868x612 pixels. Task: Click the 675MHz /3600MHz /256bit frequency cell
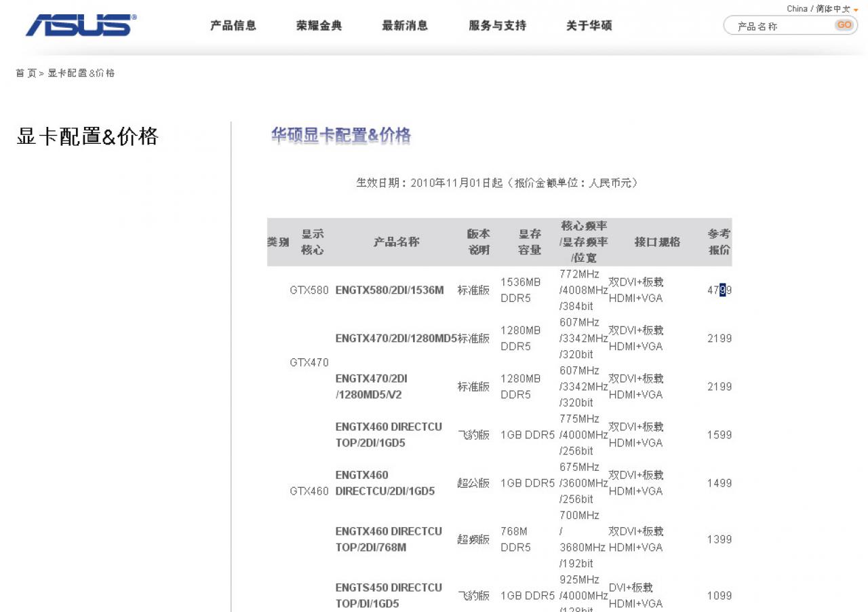click(584, 483)
